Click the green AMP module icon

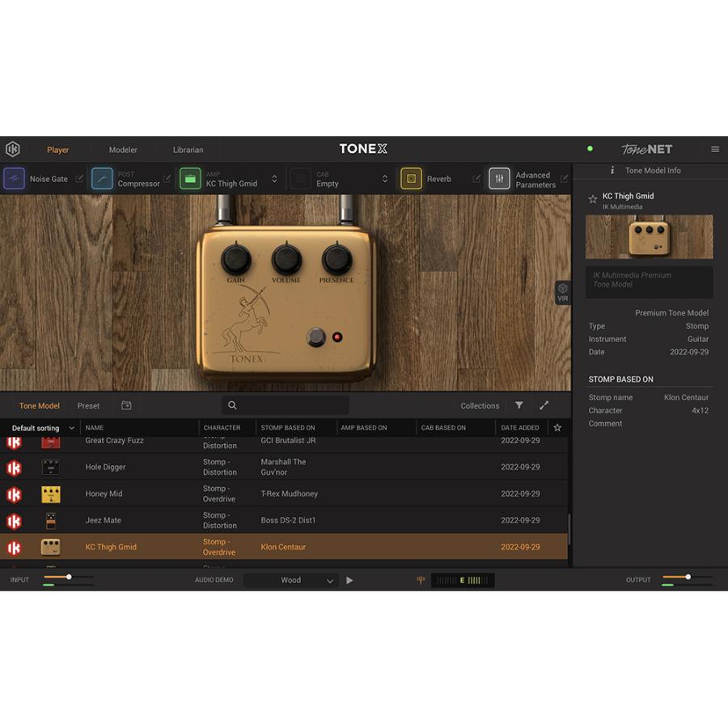[x=190, y=179]
